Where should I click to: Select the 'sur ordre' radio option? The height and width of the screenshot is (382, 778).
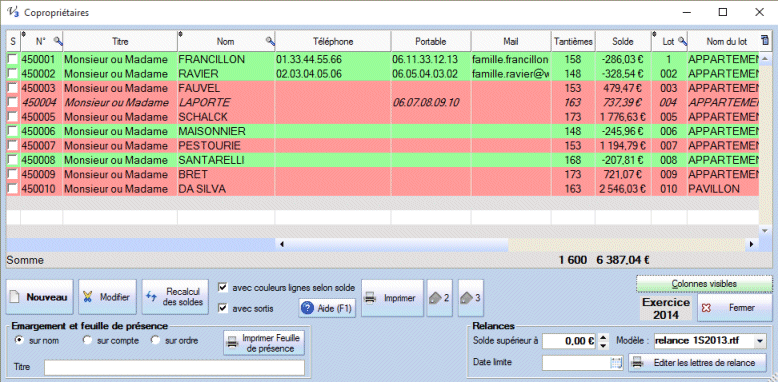[x=155, y=340]
